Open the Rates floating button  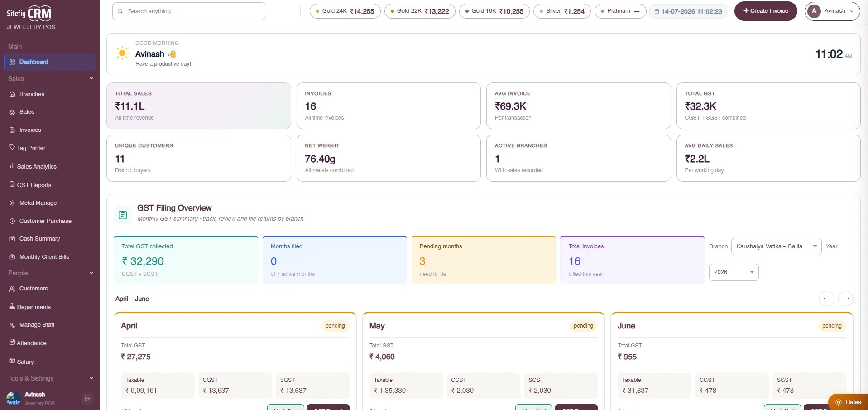[x=848, y=402]
